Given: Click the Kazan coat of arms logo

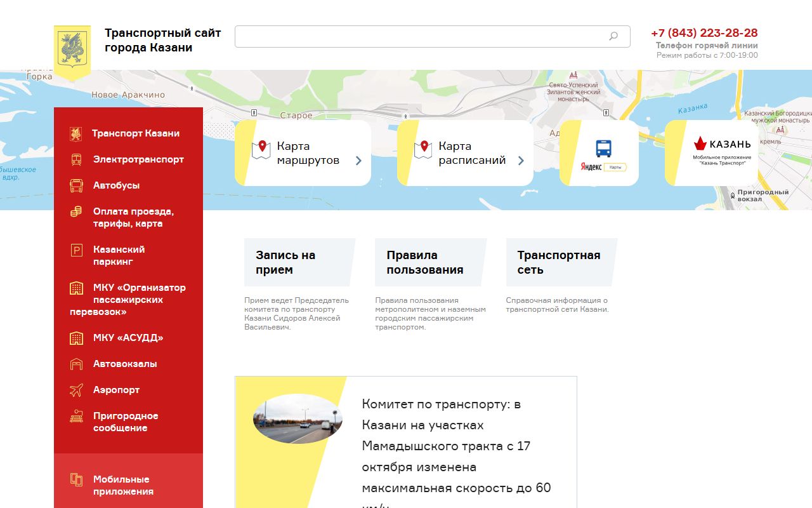Looking at the screenshot, I should pos(72,53).
